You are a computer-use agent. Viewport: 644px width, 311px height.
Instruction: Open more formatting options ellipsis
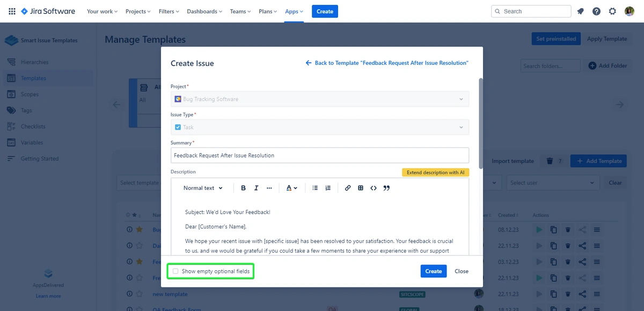click(x=269, y=188)
